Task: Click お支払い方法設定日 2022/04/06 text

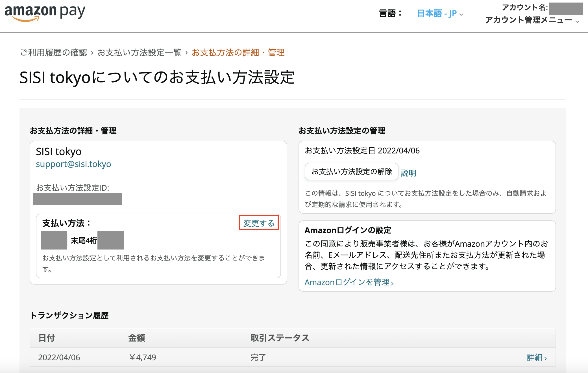Action: tap(362, 151)
